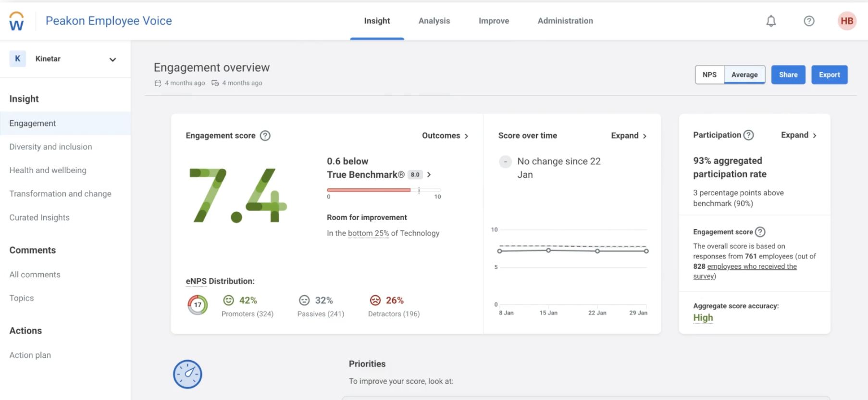Open the Kinetar segment dropdown
This screenshot has width=868, height=400.
[x=113, y=59]
